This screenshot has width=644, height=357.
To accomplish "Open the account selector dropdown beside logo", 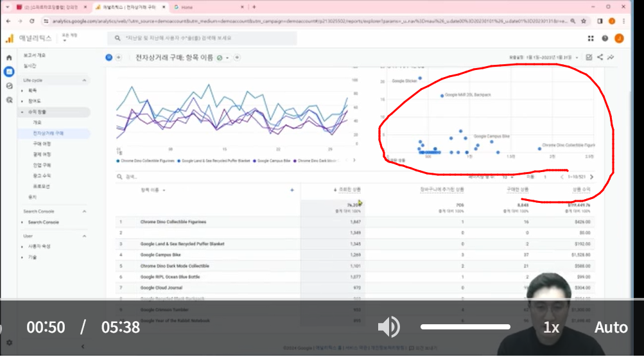I will click(x=69, y=38).
